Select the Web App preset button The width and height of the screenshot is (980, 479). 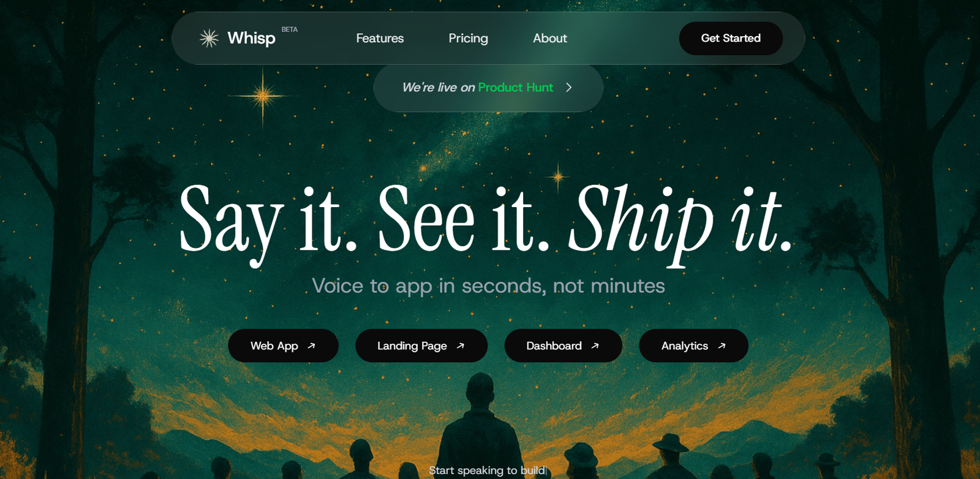tap(284, 346)
